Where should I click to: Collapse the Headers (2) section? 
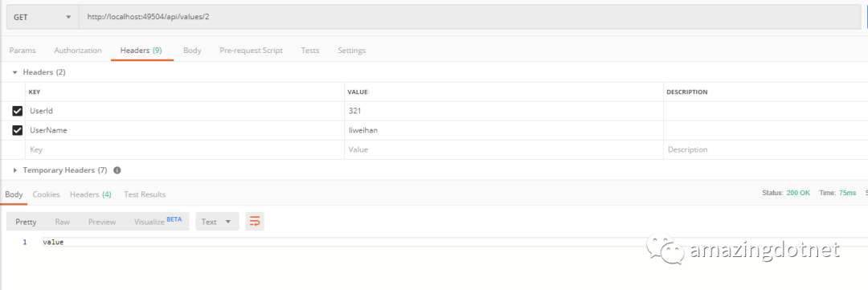[39, 72]
